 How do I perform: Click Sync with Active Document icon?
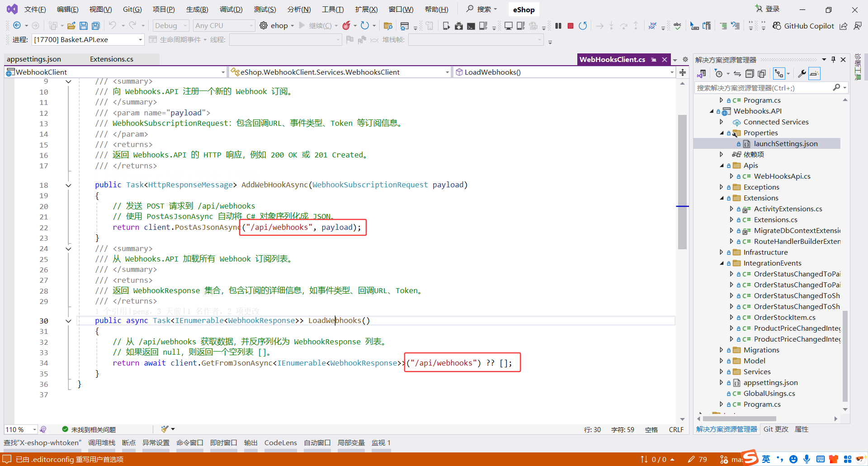coord(737,73)
